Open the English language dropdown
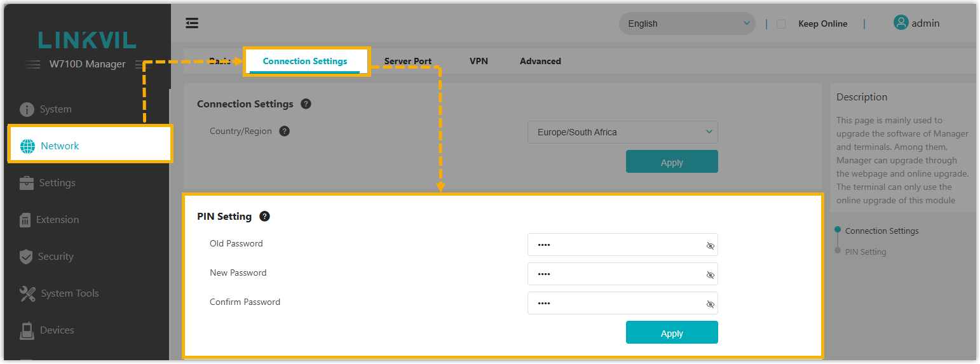 coord(687,24)
